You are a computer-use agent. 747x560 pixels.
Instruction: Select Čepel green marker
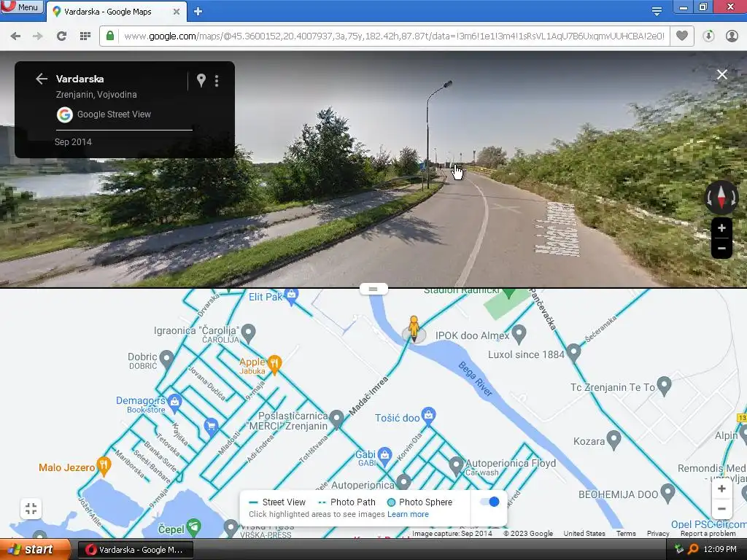coord(193,527)
